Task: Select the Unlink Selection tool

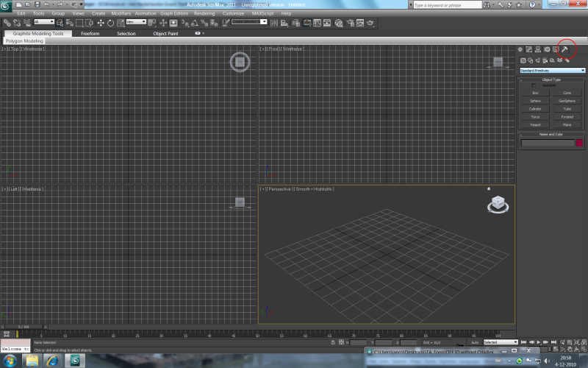Action: [17, 23]
